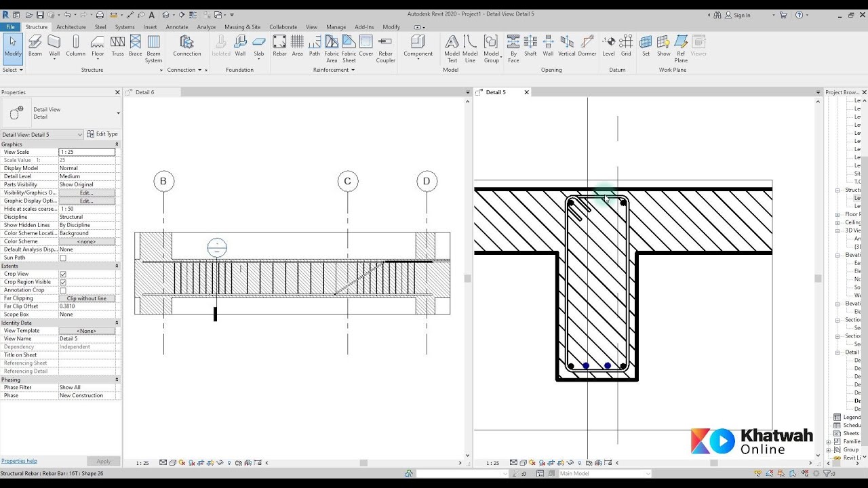The width and height of the screenshot is (868, 488).
Task: Open the Component dropdown
Action: (418, 60)
